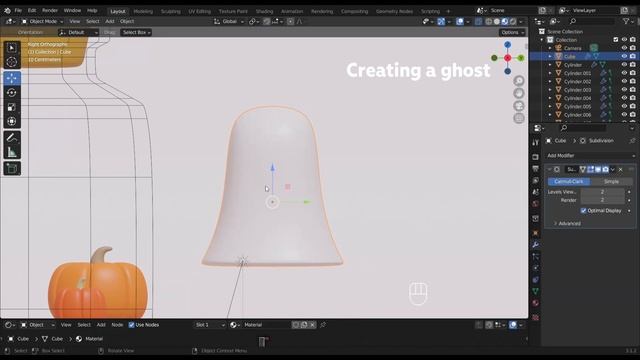The width and height of the screenshot is (640, 360).
Task: Open the Tool properties tab
Action: click(536, 142)
